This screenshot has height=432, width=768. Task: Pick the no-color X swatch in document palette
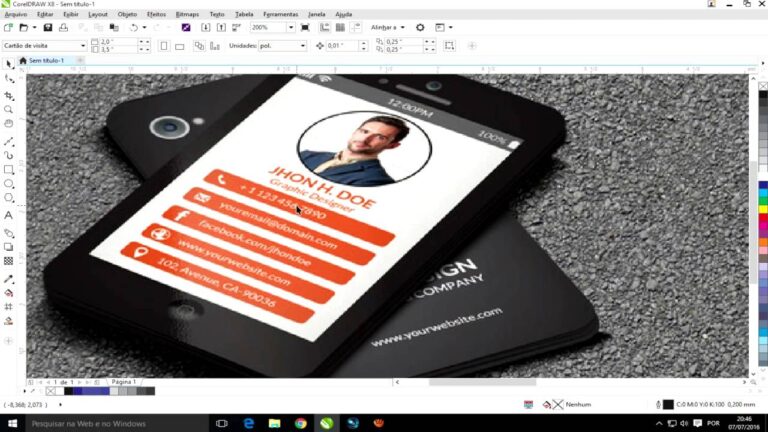(x=50, y=391)
